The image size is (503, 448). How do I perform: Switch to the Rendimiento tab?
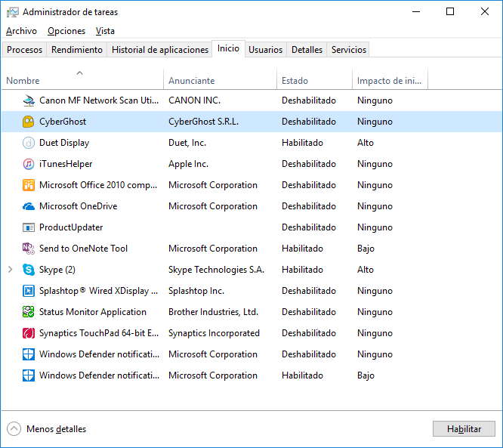click(x=77, y=50)
